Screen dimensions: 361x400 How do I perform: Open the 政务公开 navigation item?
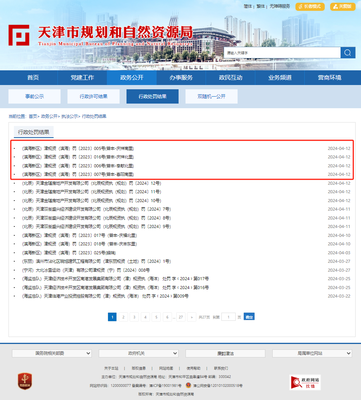[131, 78]
